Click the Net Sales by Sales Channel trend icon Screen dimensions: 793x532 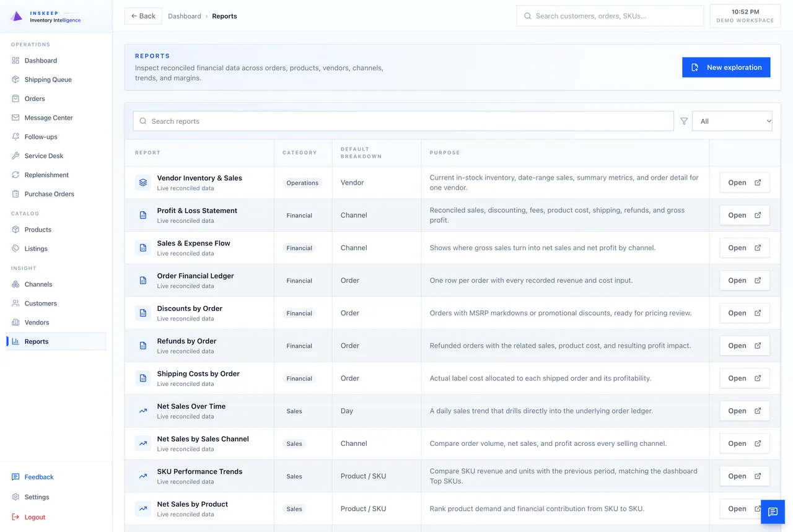[143, 443]
